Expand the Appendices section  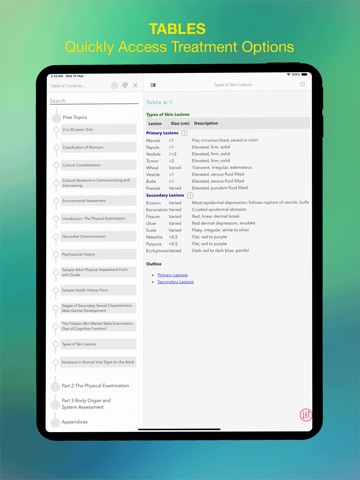pos(55,422)
